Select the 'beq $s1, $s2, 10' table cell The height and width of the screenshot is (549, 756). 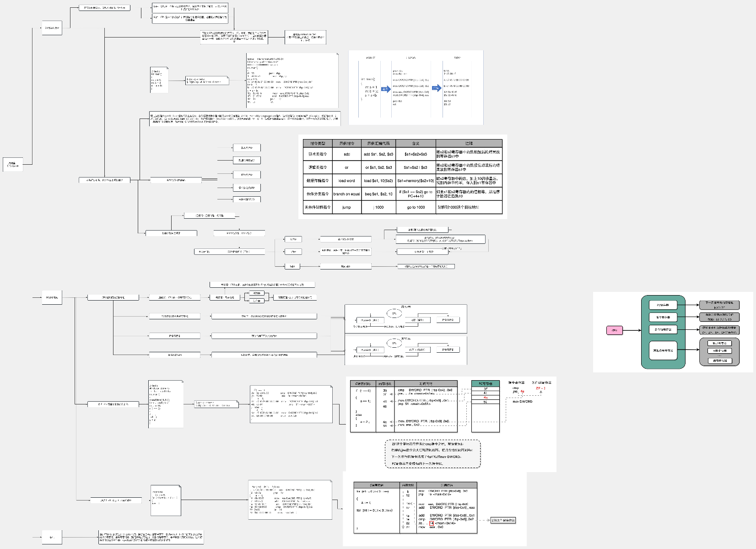click(378, 194)
